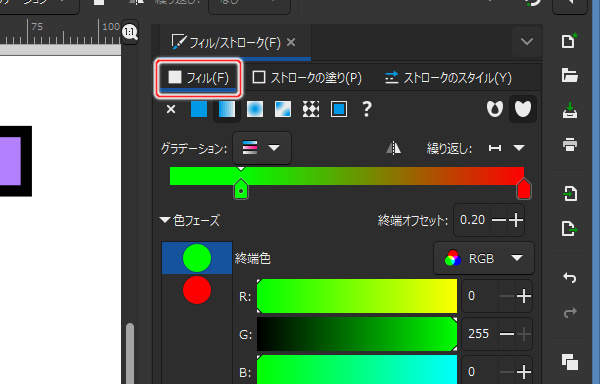Screen dimensions: 600x384
Task: Click the 終端オフセット value field 0.20
Action: (473, 220)
